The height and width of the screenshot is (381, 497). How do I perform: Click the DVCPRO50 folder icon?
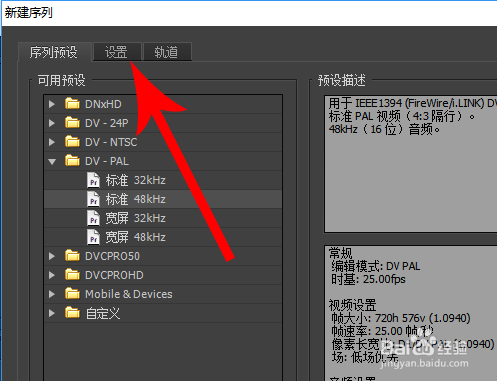pos(72,256)
